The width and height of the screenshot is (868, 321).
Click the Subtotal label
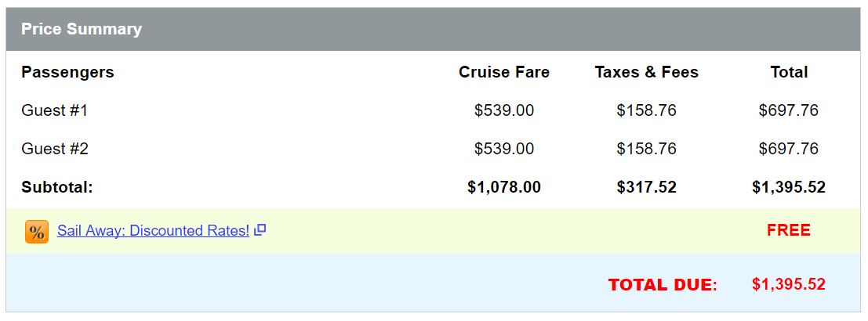[x=57, y=187]
